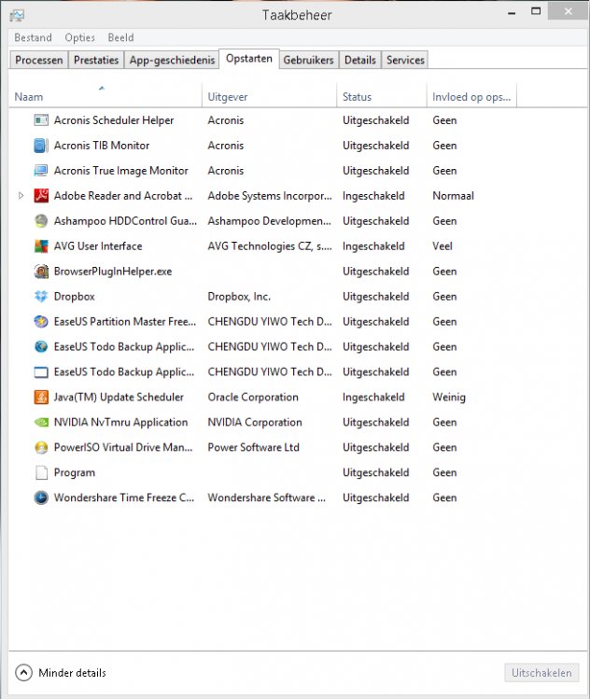This screenshot has width=590, height=700.
Task: Sort by the Naam column header
Action: click(29, 97)
